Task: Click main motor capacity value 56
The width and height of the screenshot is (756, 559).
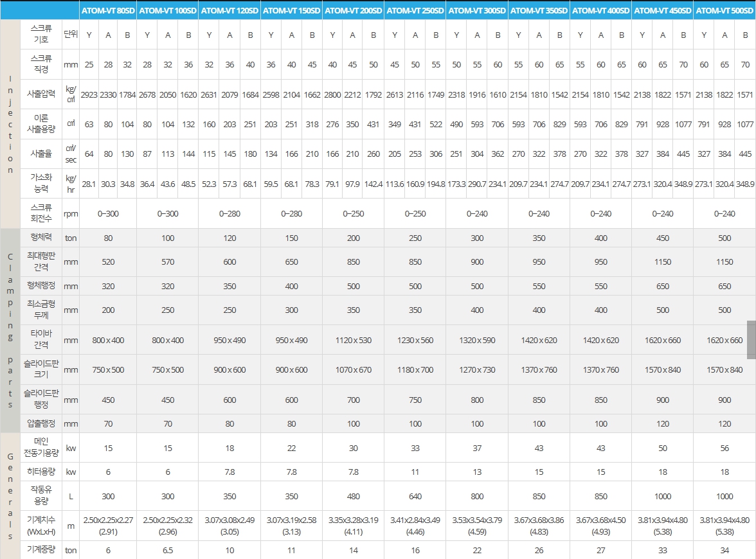Action: [x=724, y=448]
